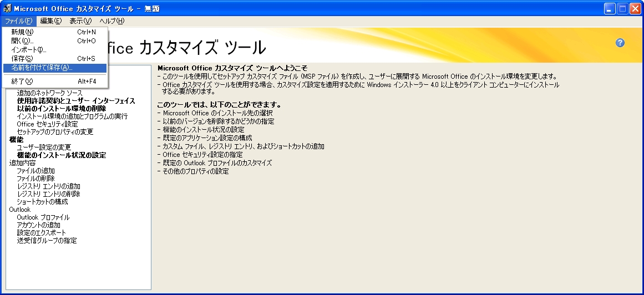644x295 pixels.
Task: Select 使用許諾契約とユーザー インターフェイス in the tree
Action: (x=76, y=101)
